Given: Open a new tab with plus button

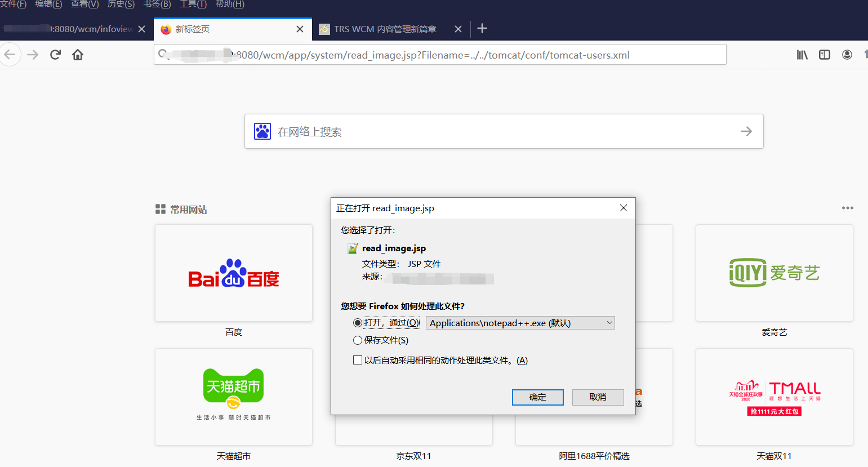Looking at the screenshot, I should pyautogui.click(x=482, y=28).
